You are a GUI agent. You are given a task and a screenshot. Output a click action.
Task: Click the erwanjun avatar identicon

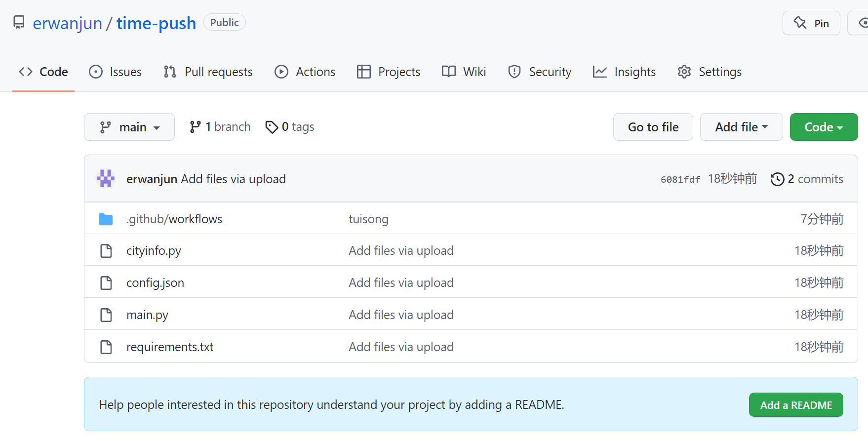pyautogui.click(x=106, y=179)
